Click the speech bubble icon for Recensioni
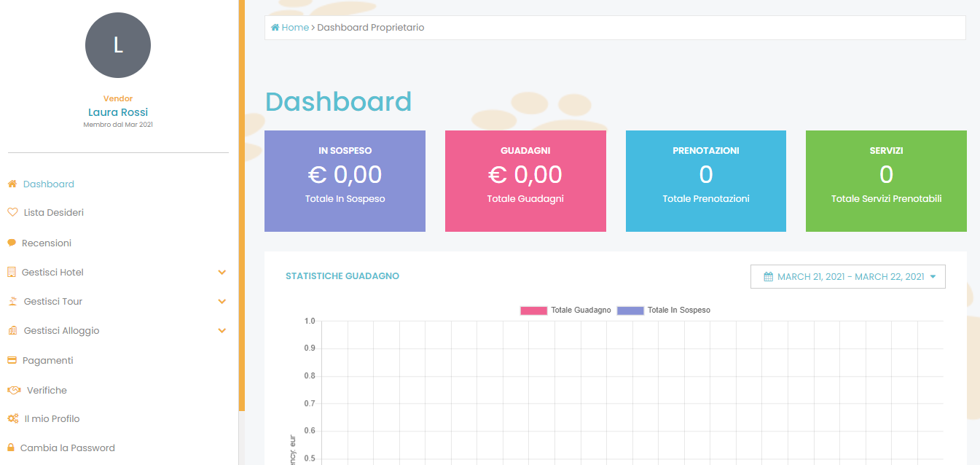Screen dimensions: 980x465 (x=12, y=243)
